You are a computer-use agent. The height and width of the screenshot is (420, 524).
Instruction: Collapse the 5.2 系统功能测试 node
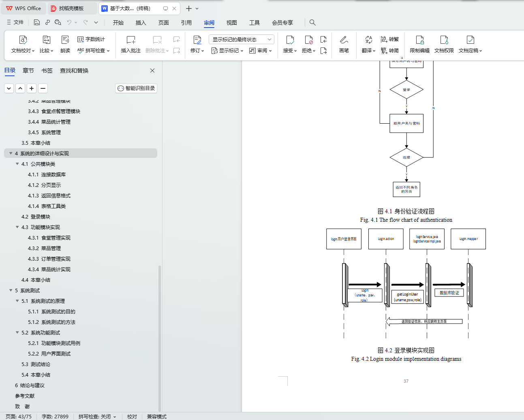[x=17, y=332]
